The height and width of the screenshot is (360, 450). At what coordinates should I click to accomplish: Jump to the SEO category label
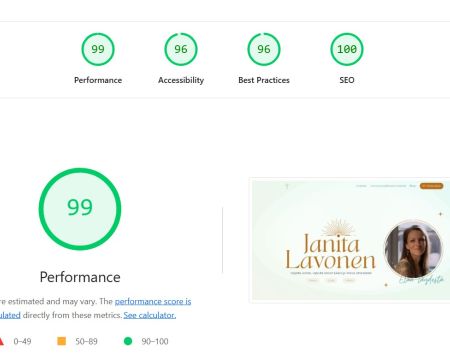click(347, 80)
